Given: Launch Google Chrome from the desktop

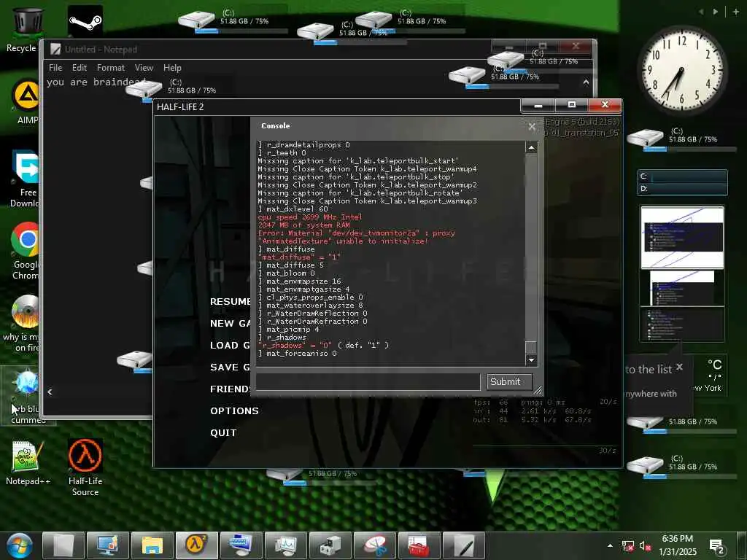Looking at the screenshot, I should 26,251.
